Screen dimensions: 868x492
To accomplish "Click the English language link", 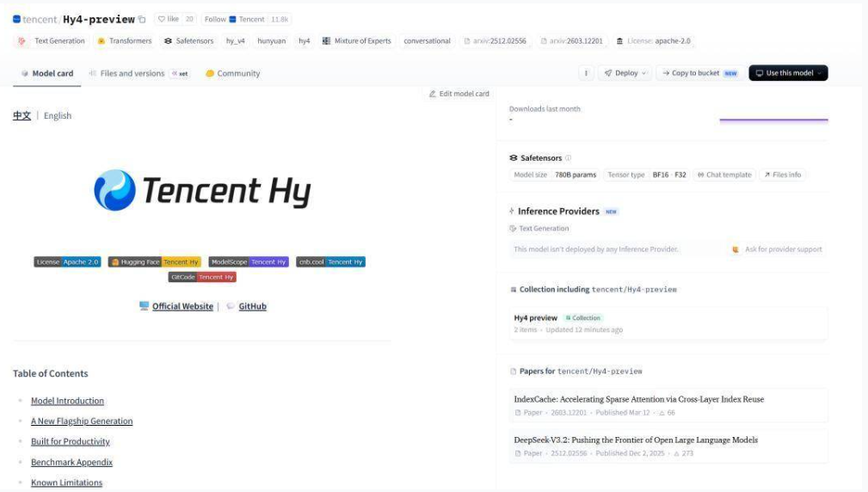I will pyautogui.click(x=58, y=115).
